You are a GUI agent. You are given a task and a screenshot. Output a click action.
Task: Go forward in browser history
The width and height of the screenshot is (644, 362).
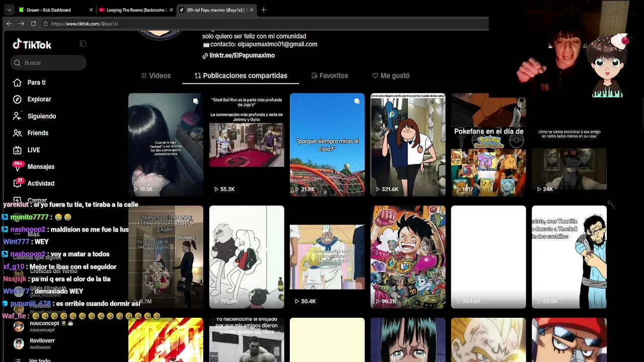tap(21, 24)
